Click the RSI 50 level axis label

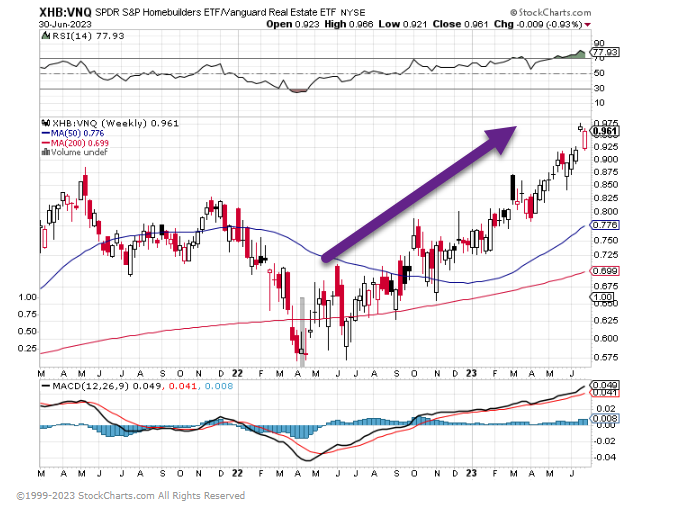tap(599, 73)
